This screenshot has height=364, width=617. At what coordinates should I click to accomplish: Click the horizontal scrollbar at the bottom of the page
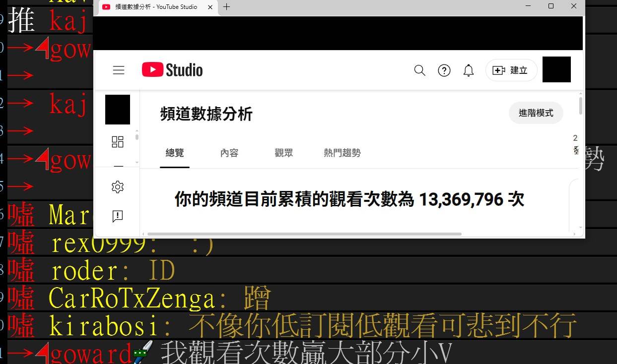[304, 234]
